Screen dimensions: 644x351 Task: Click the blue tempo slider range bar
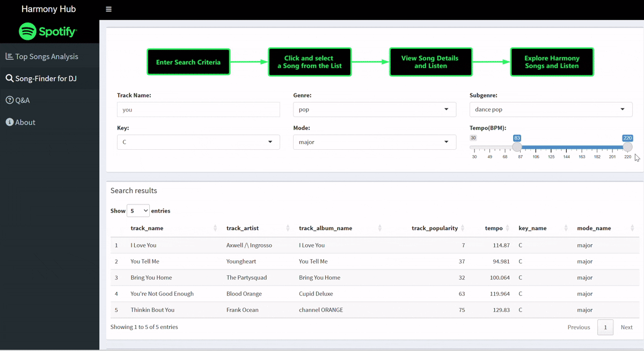(x=572, y=147)
